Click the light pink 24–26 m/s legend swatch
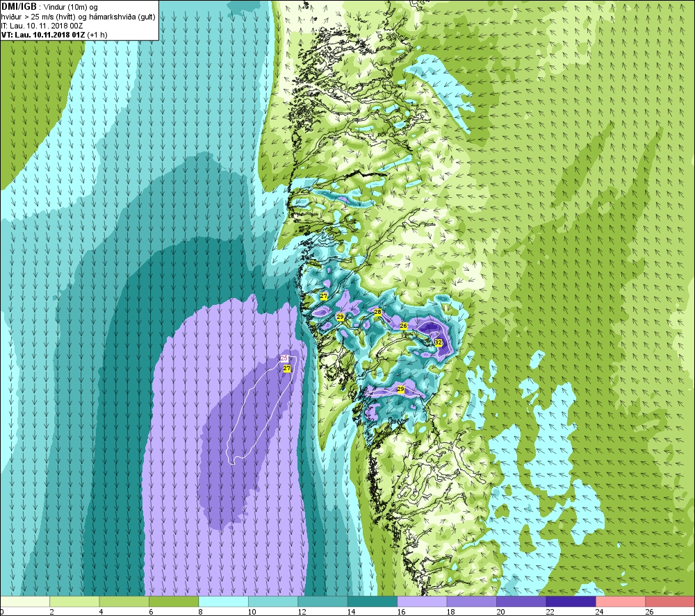Image resolution: width=695 pixels, height=616 pixels. [x=621, y=601]
